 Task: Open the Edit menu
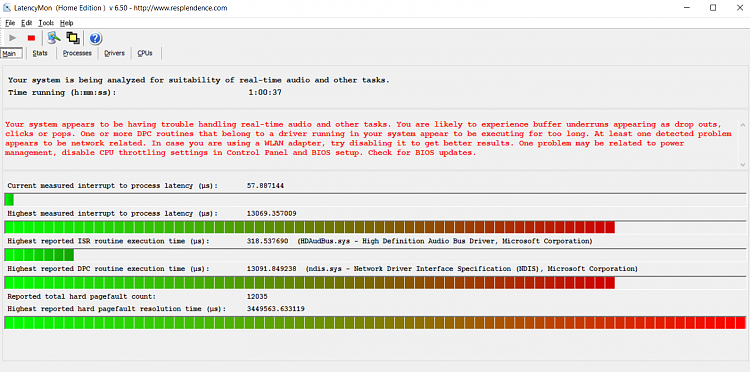(26, 23)
